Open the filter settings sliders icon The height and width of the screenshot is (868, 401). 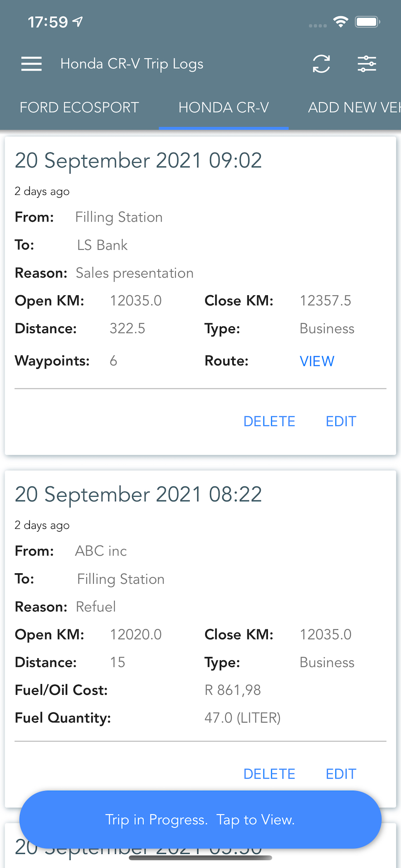367,64
